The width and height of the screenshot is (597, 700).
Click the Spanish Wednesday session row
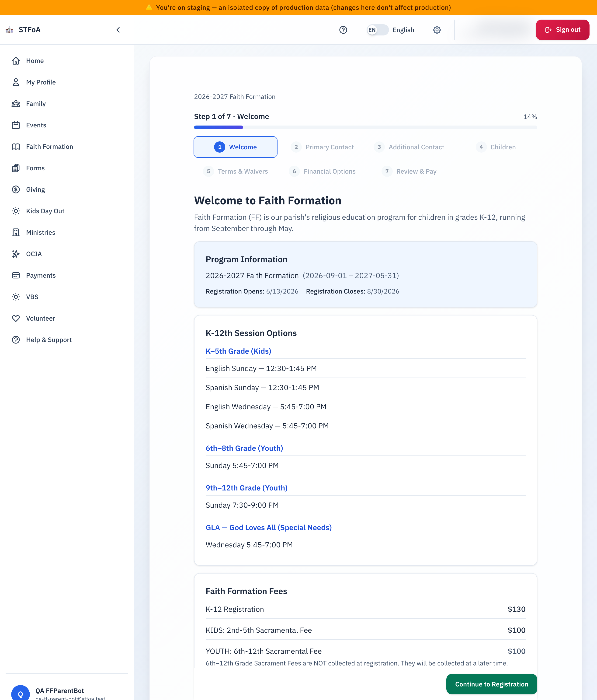365,426
